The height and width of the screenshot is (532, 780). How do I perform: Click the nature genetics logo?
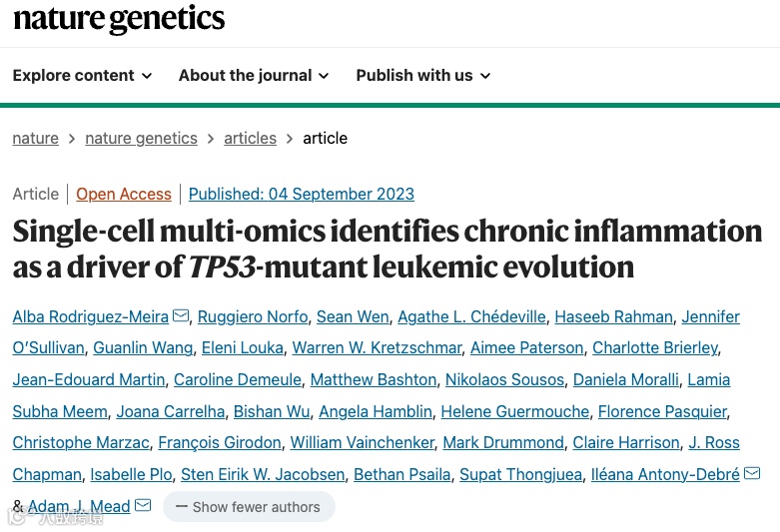(119, 19)
